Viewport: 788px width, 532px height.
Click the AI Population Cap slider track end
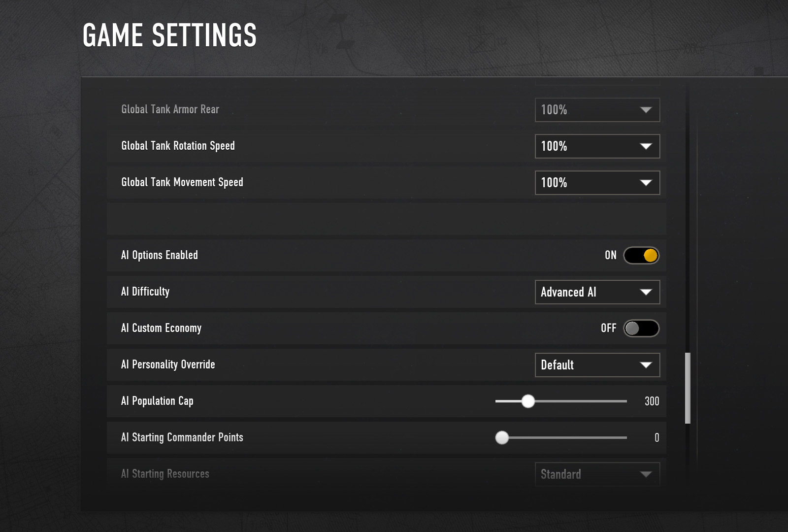pos(624,401)
